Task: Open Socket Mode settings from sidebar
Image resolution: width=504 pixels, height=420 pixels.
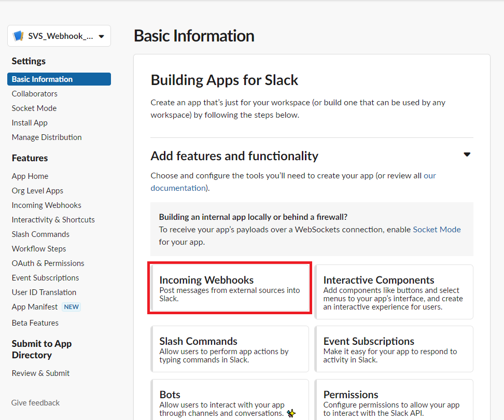Action: (34, 108)
